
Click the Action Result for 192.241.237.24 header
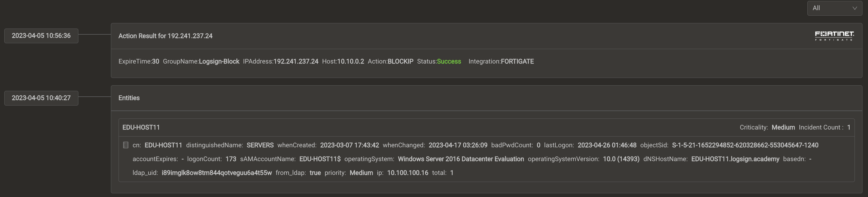(x=165, y=36)
